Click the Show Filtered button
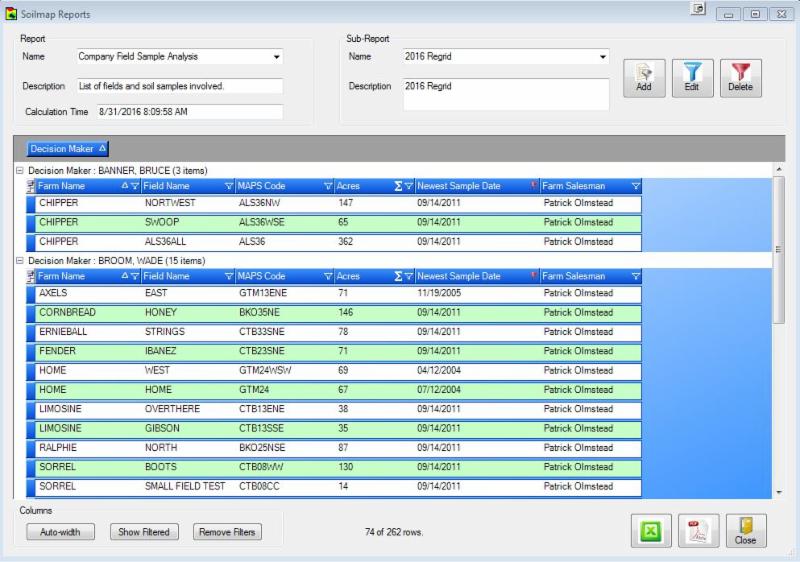This screenshot has height=562, width=800. coord(144,532)
